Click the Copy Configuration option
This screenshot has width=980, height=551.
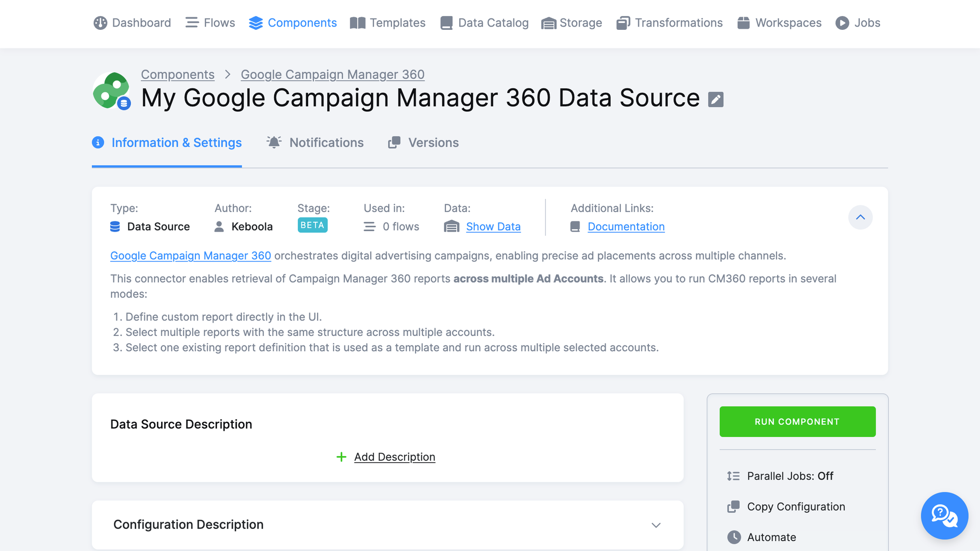(x=796, y=506)
